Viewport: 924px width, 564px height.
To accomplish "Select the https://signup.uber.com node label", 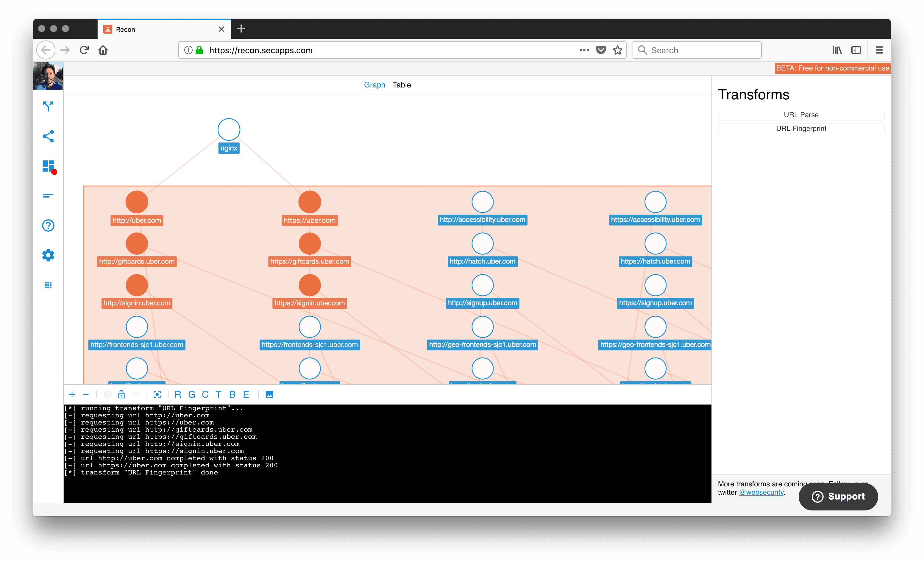I will point(655,303).
